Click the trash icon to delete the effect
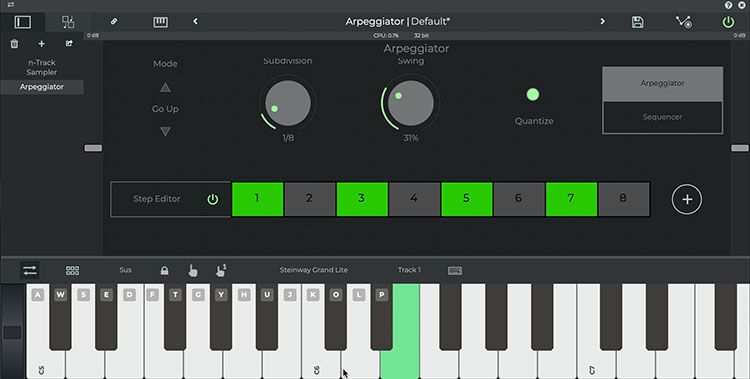The image size is (750, 379). pos(14,44)
